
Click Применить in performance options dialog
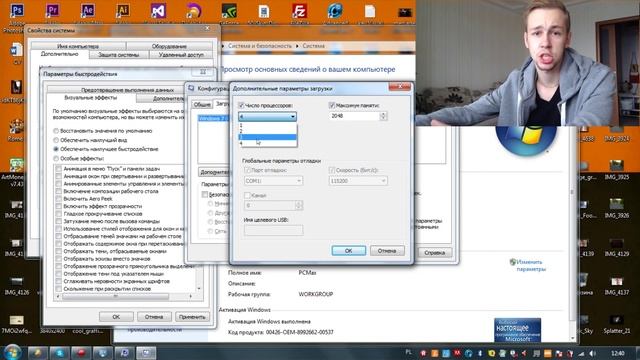coord(192,317)
